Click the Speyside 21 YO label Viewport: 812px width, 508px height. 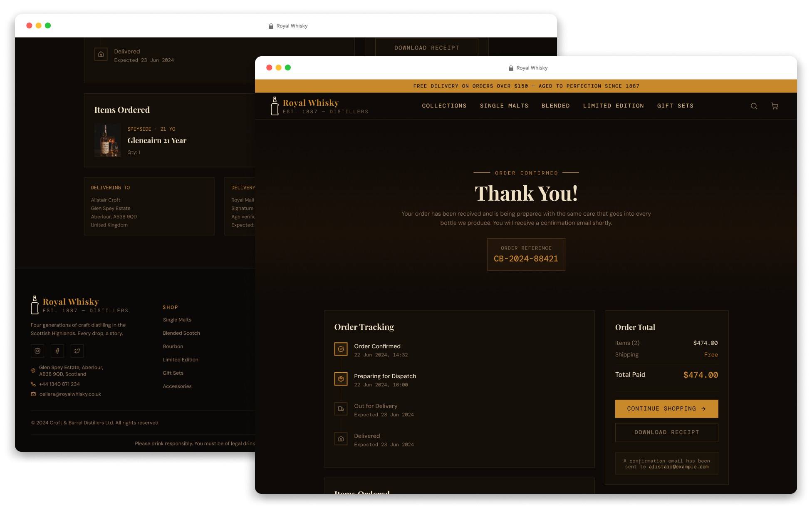tap(151, 129)
